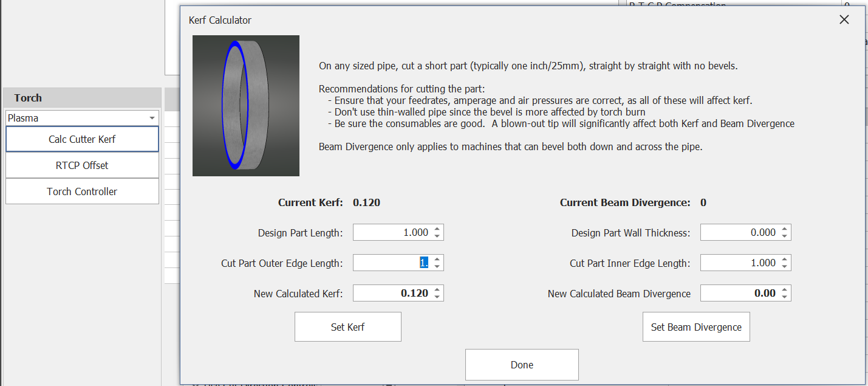This screenshot has height=386, width=868.
Task: Click the pipe ring illustration image
Action: coord(246,106)
